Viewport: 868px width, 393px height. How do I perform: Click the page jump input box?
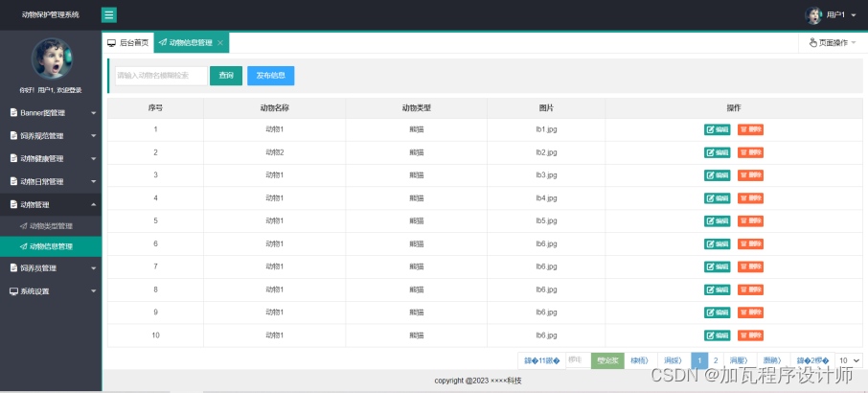click(578, 360)
